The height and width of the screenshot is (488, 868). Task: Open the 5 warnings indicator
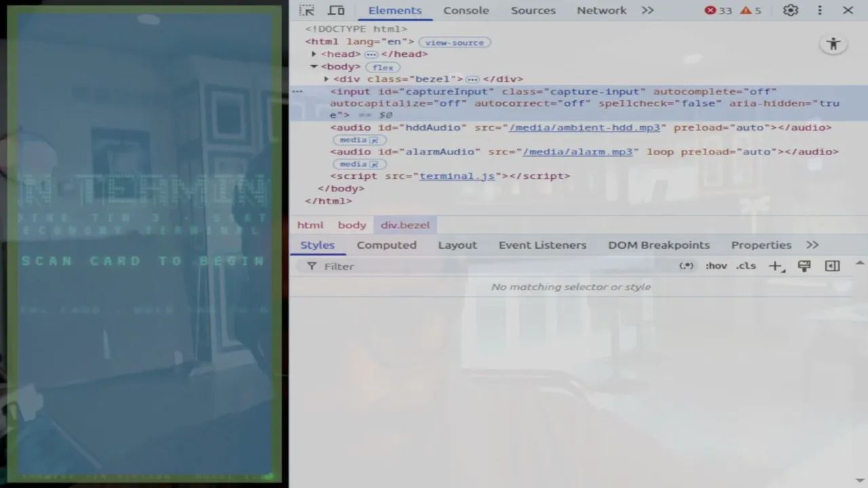[751, 10]
